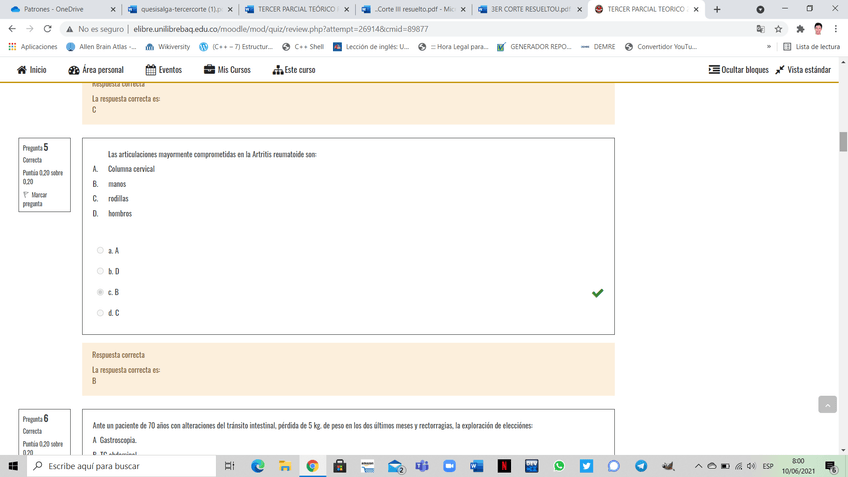The width and height of the screenshot is (848, 477).
Task: Switch to quesisalga-tercercorte tab
Action: pos(178,9)
